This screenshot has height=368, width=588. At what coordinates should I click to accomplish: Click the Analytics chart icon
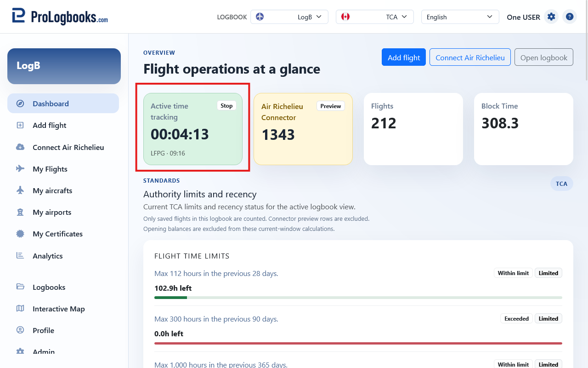click(x=20, y=255)
